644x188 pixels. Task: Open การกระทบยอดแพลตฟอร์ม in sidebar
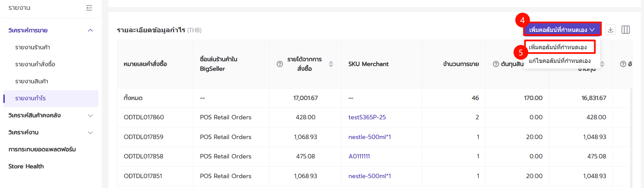tap(42, 149)
